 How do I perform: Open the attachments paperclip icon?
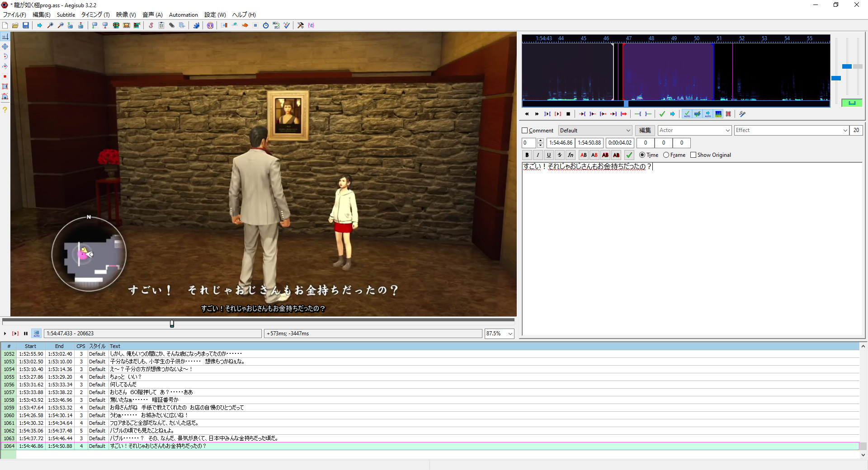pos(172,25)
